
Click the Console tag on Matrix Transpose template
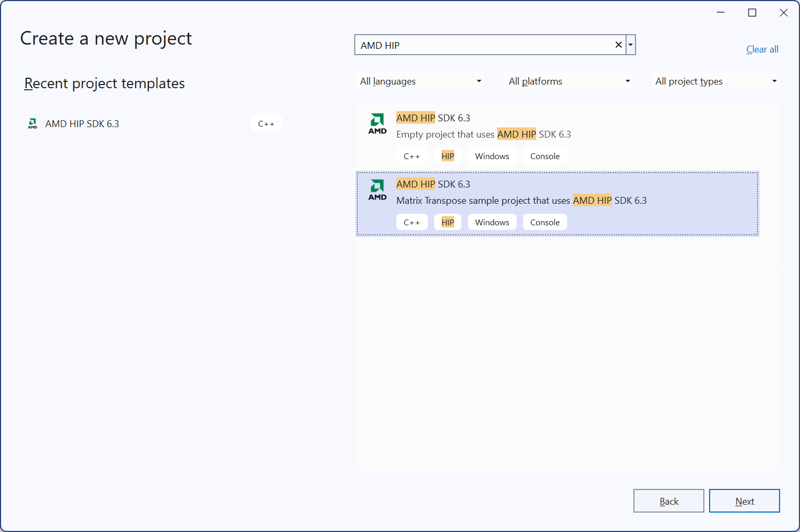tap(545, 223)
